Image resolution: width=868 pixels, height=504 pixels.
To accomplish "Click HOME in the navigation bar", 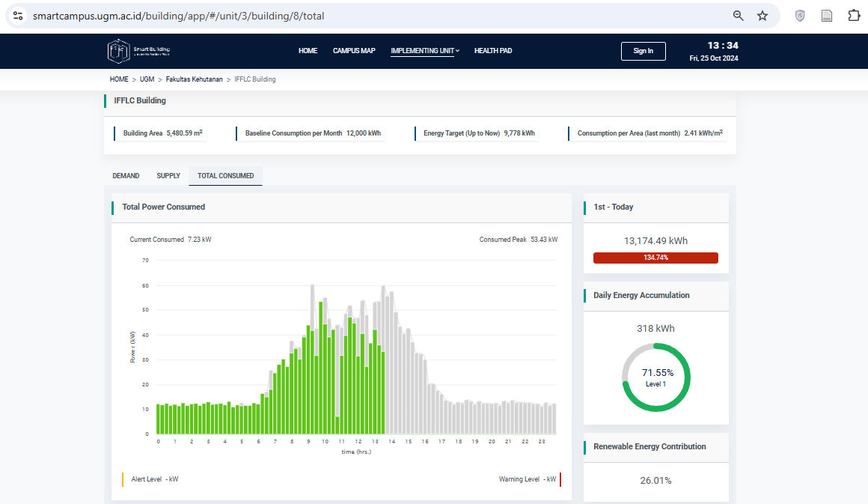I will pyautogui.click(x=308, y=51).
